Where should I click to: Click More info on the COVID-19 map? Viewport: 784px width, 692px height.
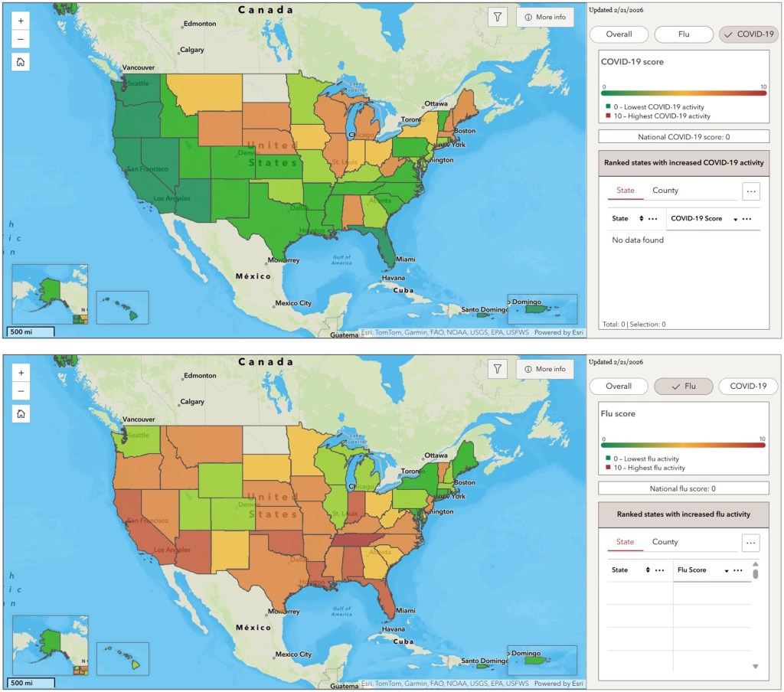pyautogui.click(x=545, y=18)
